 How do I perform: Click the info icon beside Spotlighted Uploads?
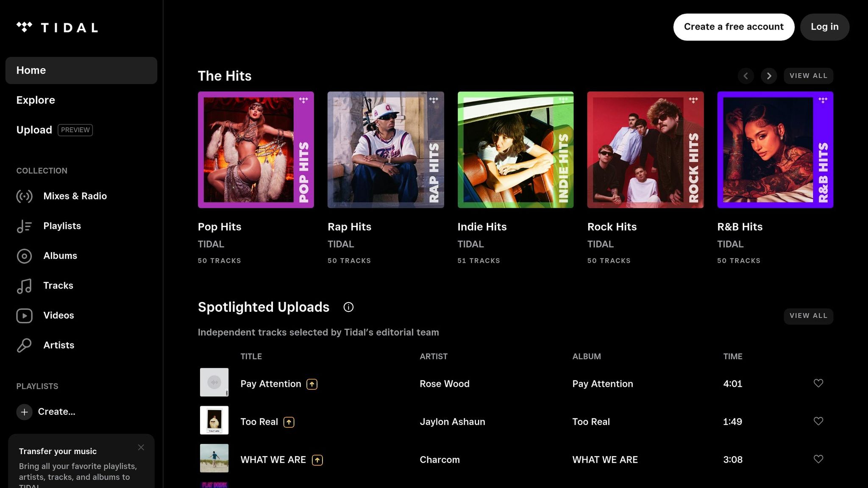(348, 307)
